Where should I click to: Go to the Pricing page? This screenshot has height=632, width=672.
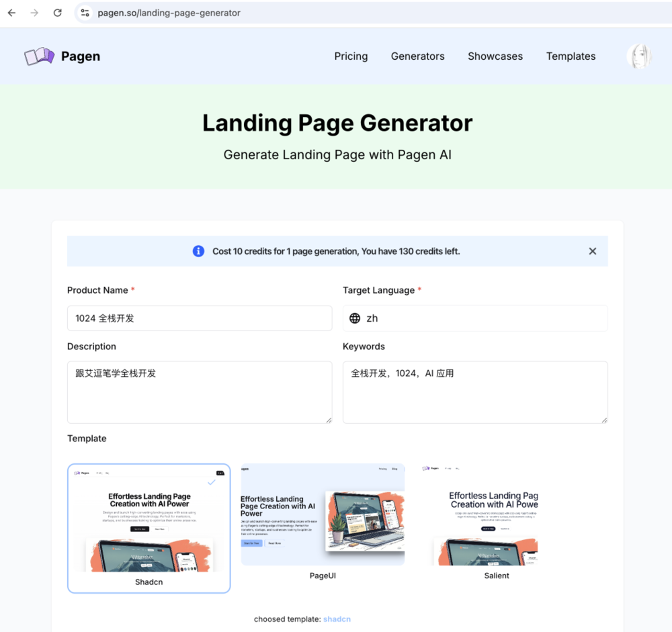[351, 56]
